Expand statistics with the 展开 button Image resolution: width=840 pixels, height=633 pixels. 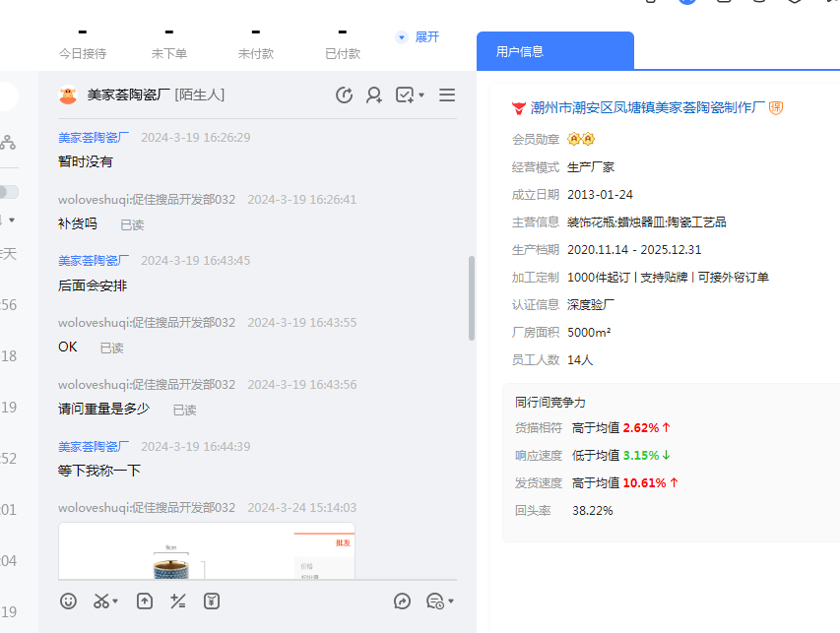pos(418,37)
